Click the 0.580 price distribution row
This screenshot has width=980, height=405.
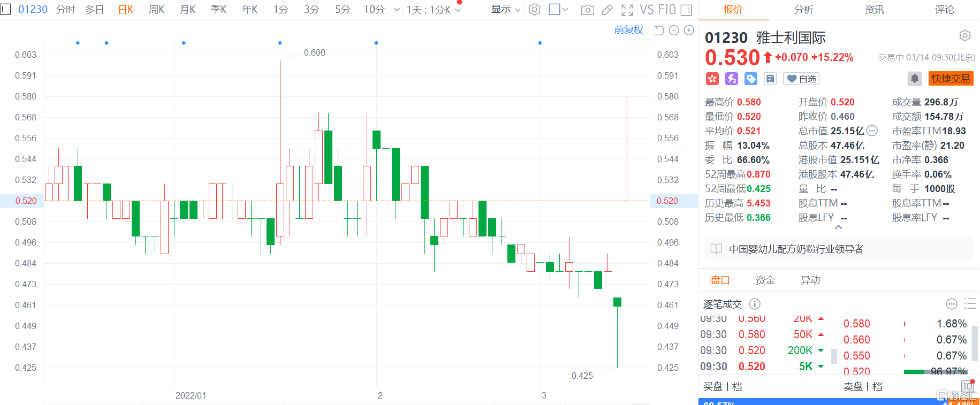[905, 324]
